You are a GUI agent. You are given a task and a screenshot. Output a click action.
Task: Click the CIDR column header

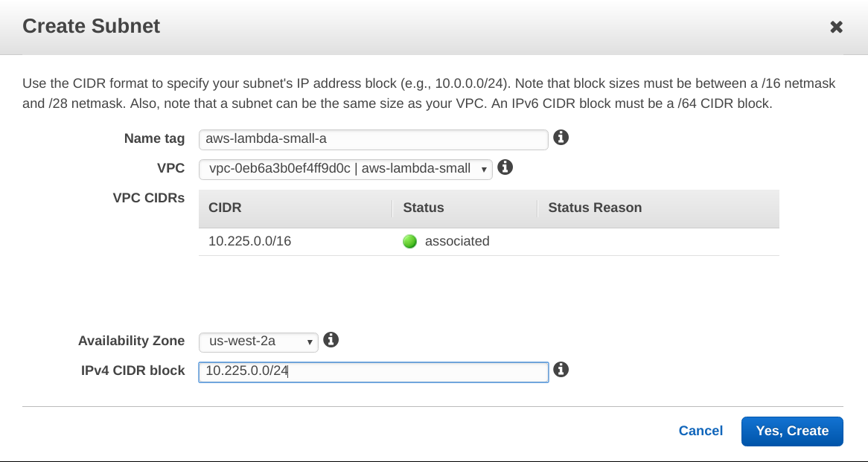[x=226, y=208]
